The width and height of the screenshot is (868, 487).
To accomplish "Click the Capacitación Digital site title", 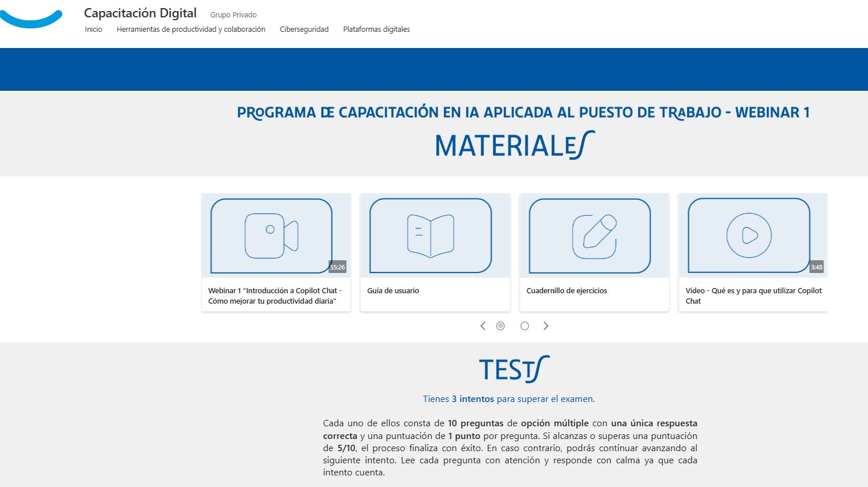I will click(140, 13).
